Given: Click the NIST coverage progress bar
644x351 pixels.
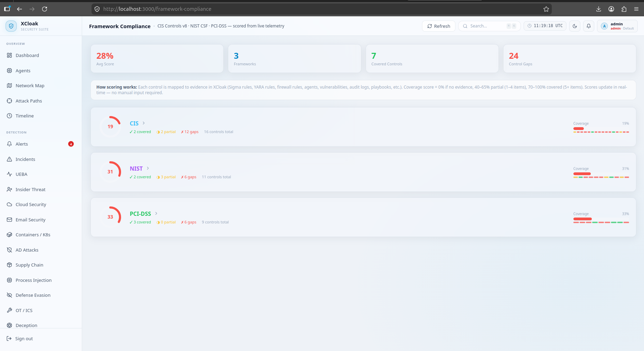Looking at the screenshot, I should [x=601, y=174].
